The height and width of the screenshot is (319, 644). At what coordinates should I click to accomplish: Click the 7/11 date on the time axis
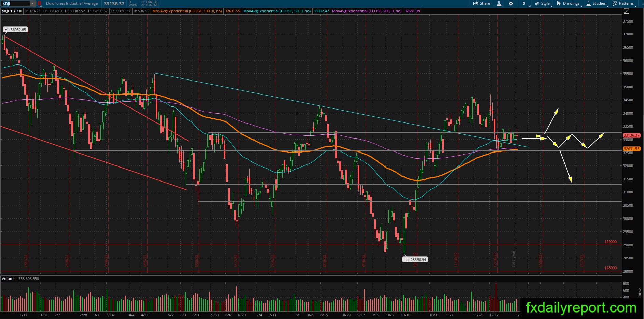pyautogui.click(x=273, y=315)
